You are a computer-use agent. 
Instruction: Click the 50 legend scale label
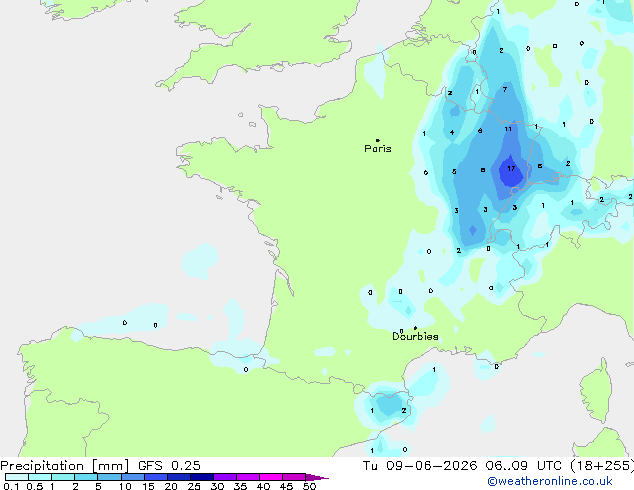pos(309,486)
